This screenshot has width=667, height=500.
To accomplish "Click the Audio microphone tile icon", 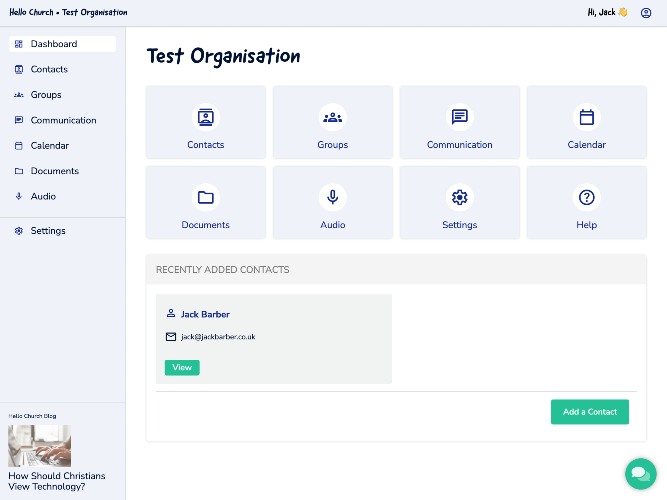I will tap(333, 197).
